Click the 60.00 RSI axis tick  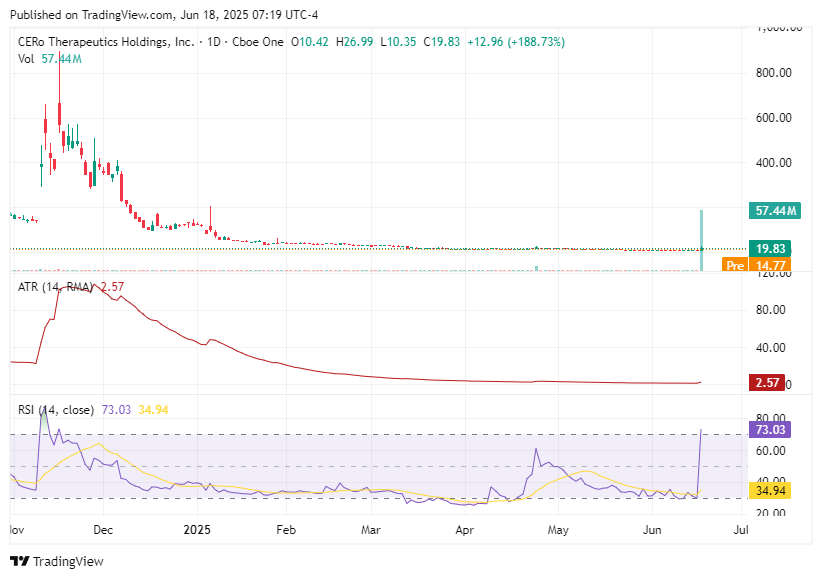(x=770, y=451)
